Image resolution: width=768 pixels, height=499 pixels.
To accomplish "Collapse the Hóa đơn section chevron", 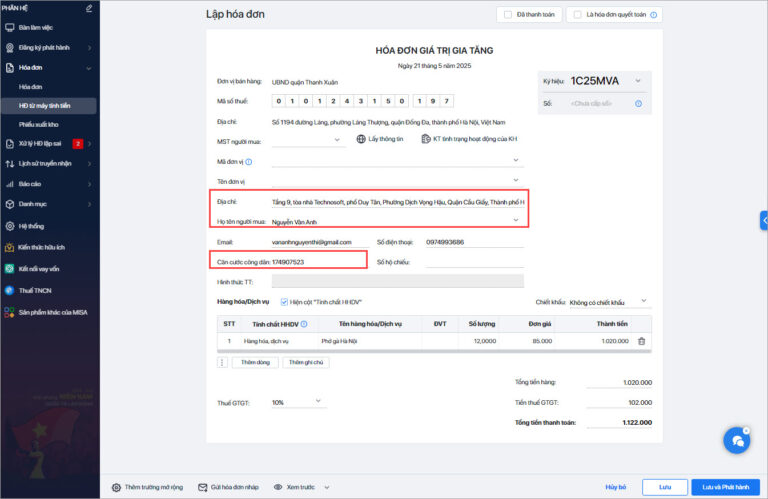I will [x=89, y=68].
